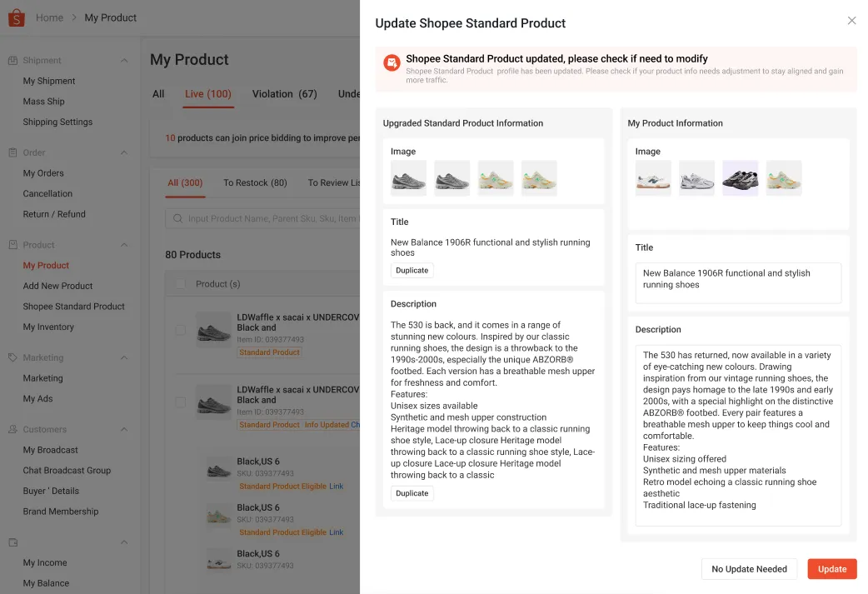Click the search magnifier in the product search bar

coord(178,218)
